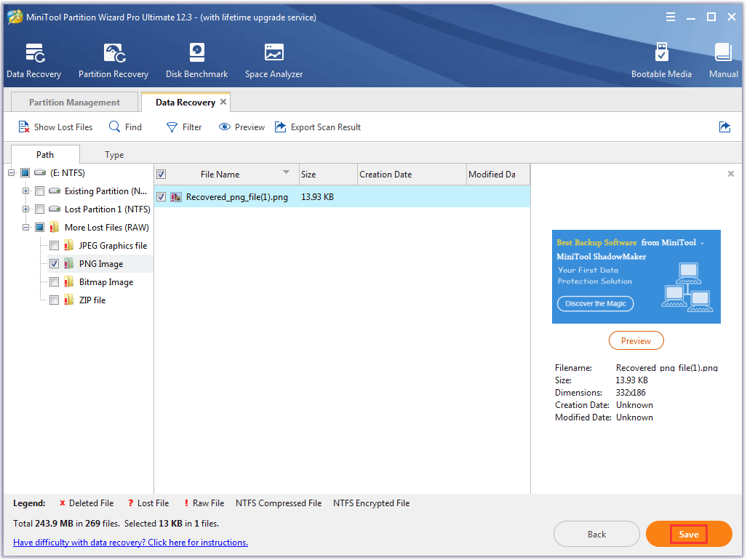Viewport: 747px width, 560px height.
Task: Open the Type tab in the sidebar
Action: (x=114, y=154)
